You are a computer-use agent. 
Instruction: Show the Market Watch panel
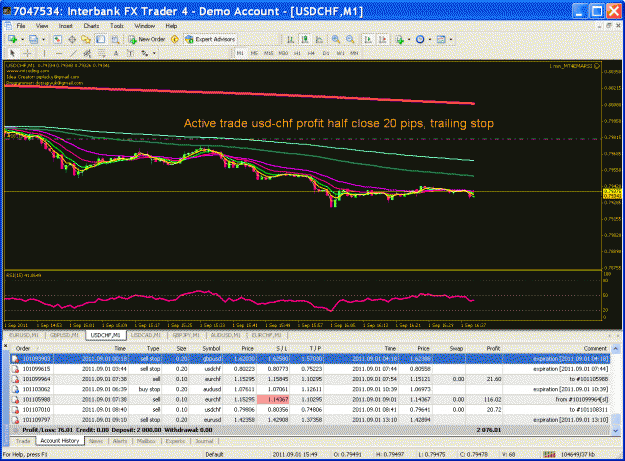pos(57,39)
